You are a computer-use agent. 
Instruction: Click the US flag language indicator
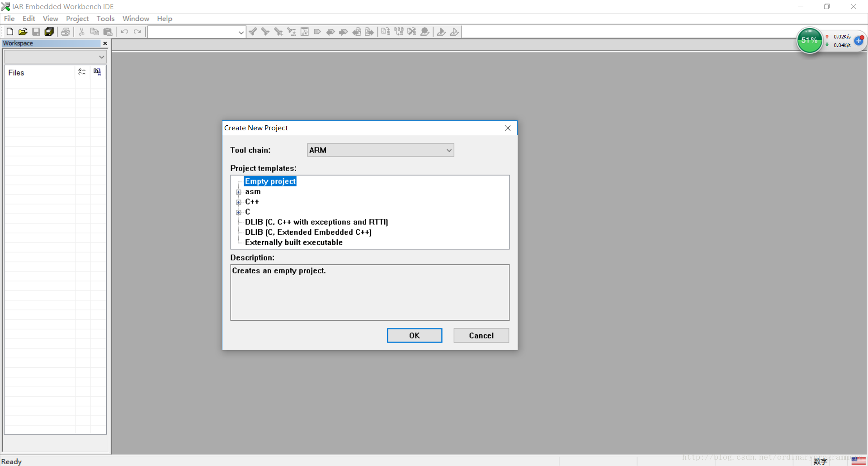click(x=858, y=461)
